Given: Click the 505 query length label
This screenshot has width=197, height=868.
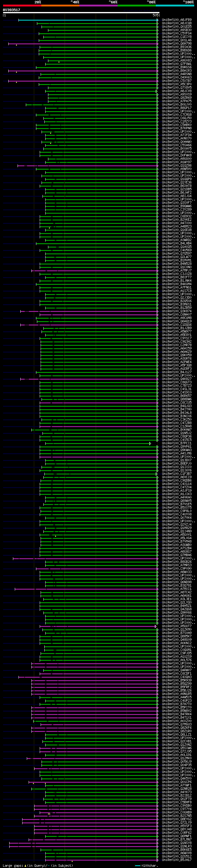Looking at the screenshot, I should (155, 15).
